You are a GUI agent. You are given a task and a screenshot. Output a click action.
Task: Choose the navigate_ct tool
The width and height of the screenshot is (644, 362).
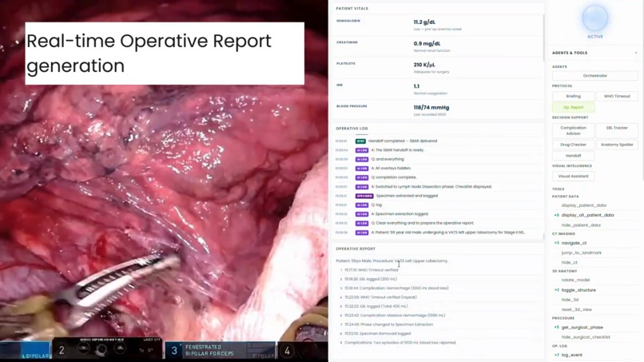pyautogui.click(x=574, y=243)
